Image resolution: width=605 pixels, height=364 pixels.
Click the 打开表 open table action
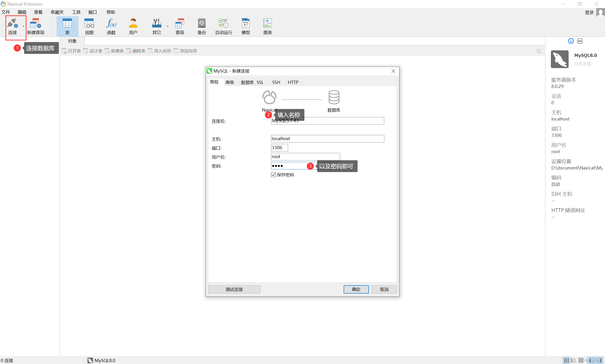71,51
